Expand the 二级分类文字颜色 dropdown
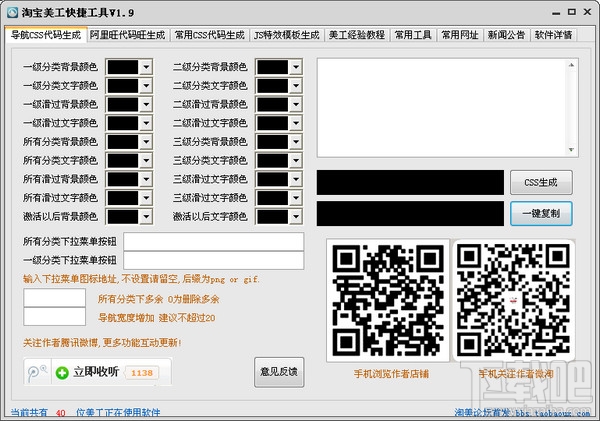The height and width of the screenshot is (421, 600). (295, 86)
